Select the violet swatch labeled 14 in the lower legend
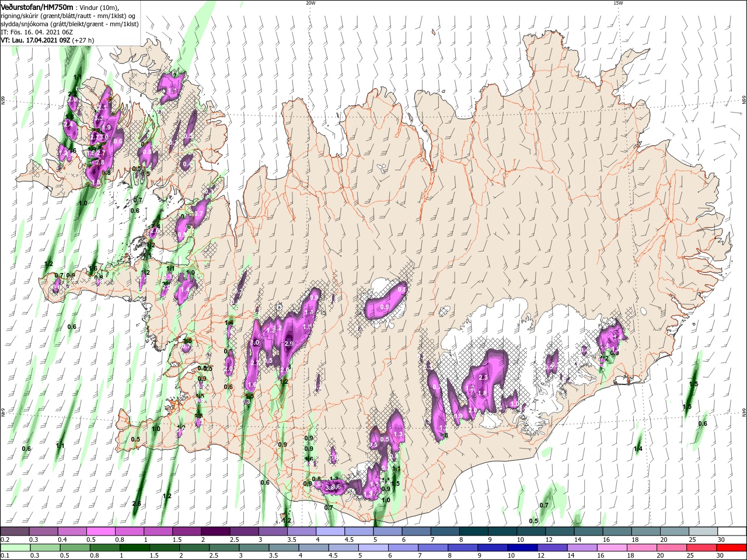 [582, 548]
